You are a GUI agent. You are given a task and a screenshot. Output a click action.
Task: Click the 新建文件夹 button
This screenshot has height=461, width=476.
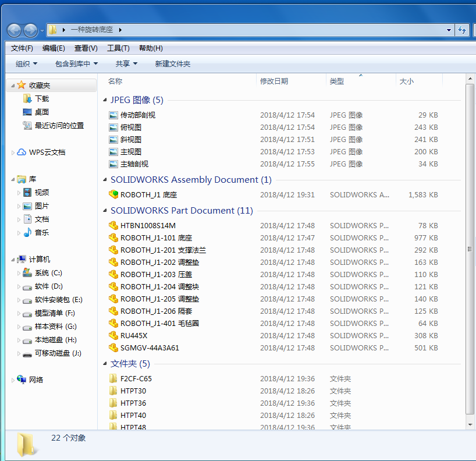click(173, 64)
